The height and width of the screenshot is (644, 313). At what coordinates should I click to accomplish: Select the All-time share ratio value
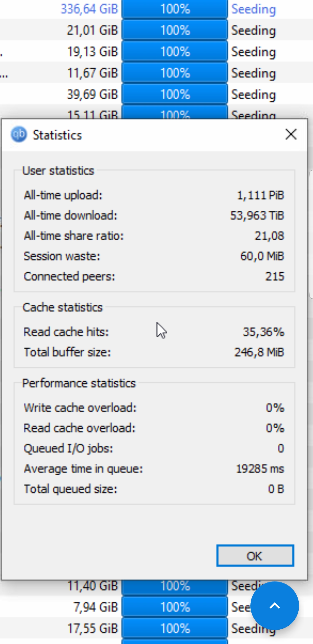[269, 236]
